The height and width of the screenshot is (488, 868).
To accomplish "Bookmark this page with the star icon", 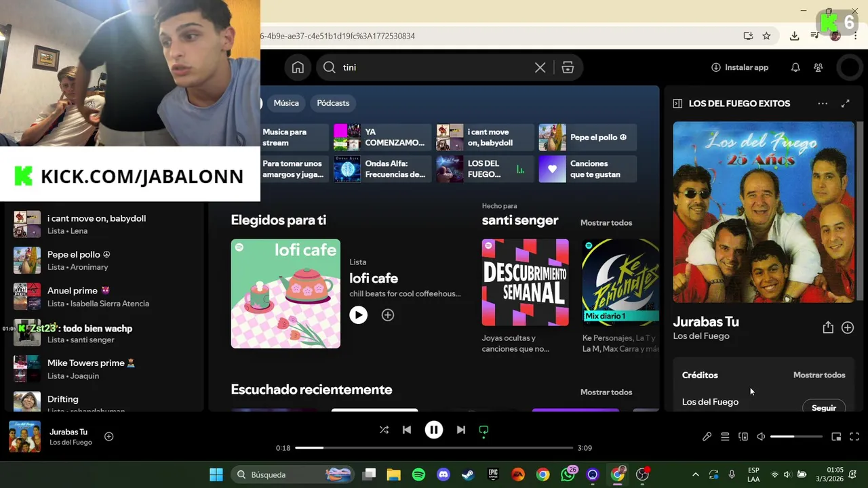I will click(x=766, y=36).
